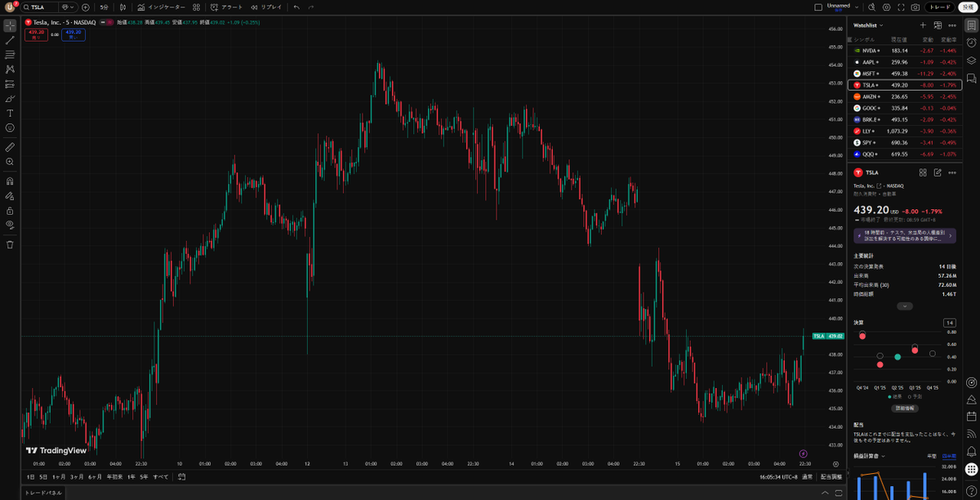Toggle magnet mode
The width and height of the screenshot is (980, 500).
[x=10, y=181]
